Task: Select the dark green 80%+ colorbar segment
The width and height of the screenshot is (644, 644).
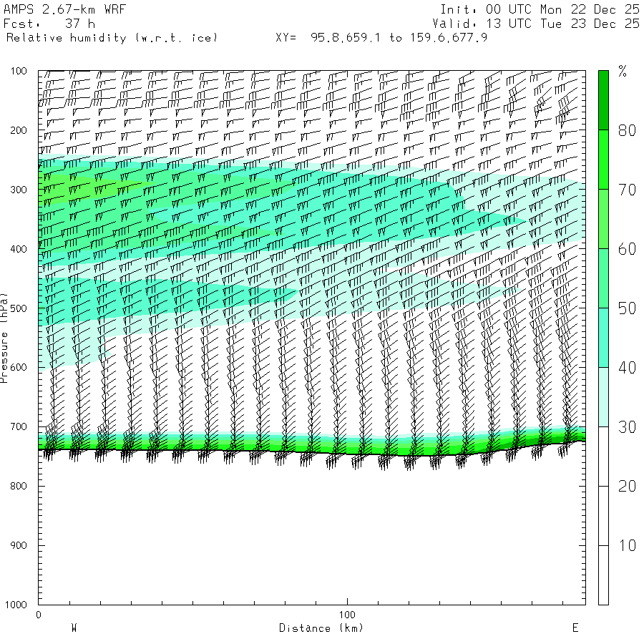Action: (x=603, y=100)
